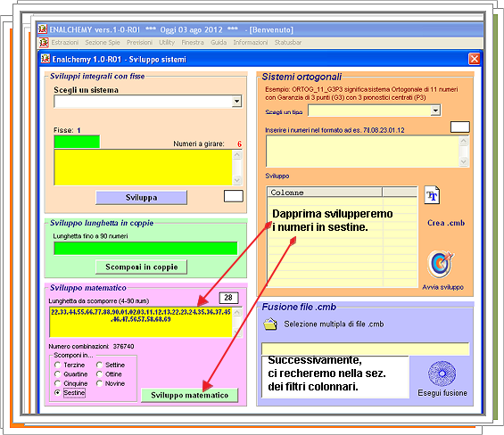
Task: Run Esegui fusione spiral icon
Action: pyautogui.click(x=442, y=373)
